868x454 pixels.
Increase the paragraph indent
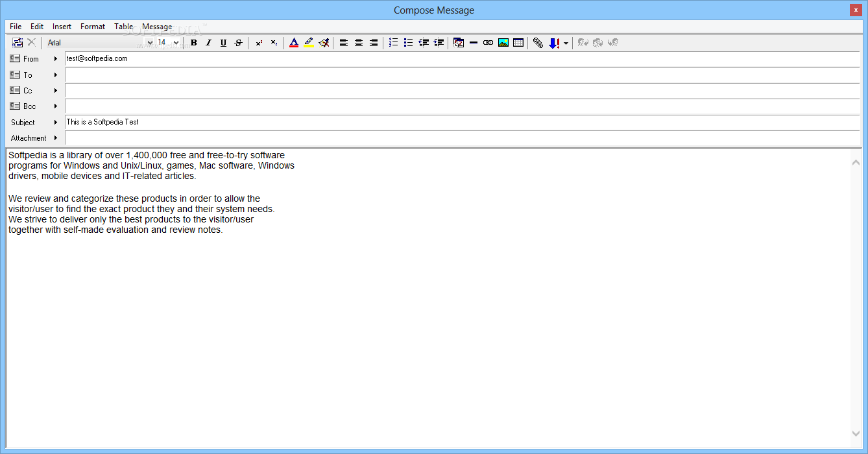coord(439,43)
